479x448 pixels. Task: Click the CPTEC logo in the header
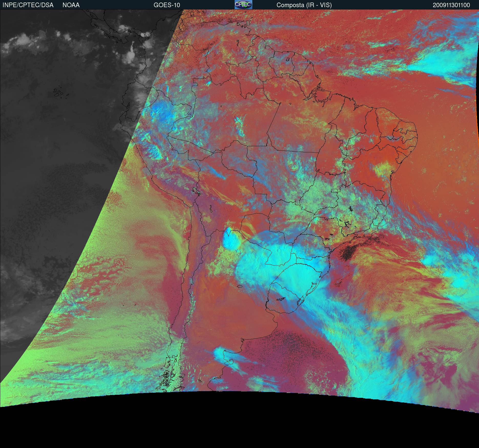coord(243,5)
